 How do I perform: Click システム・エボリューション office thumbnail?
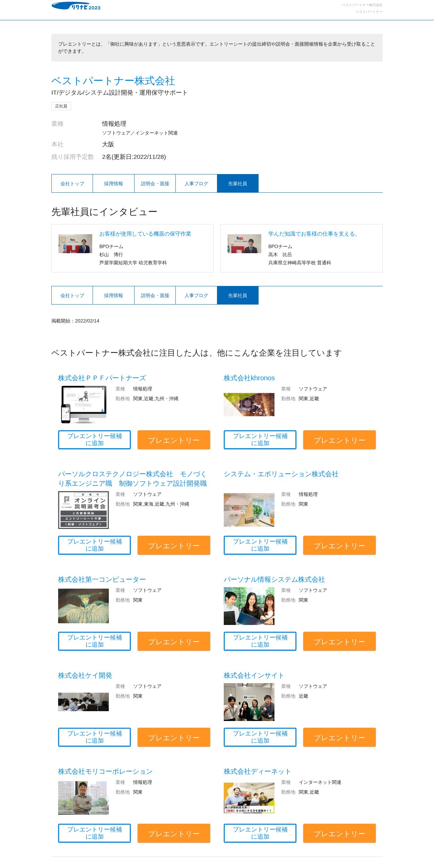click(x=249, y=510)
